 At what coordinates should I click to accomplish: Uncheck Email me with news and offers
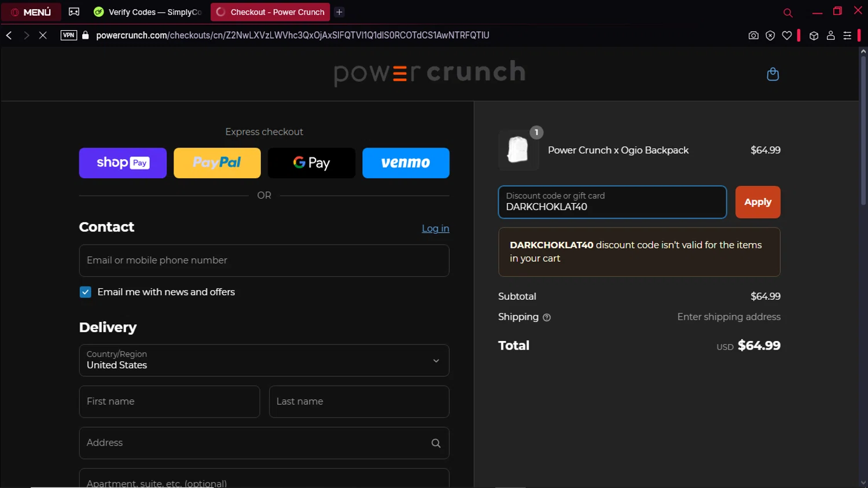tap(85, 292)
